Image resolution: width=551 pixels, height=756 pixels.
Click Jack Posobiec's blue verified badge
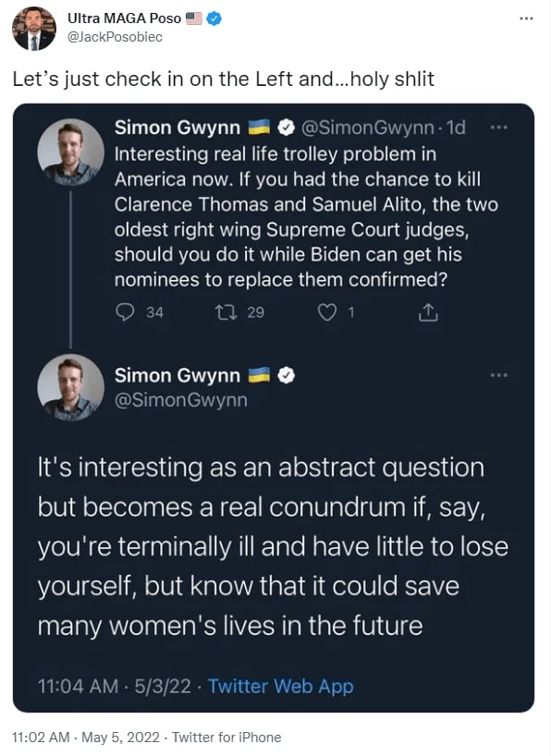point(214,18)
